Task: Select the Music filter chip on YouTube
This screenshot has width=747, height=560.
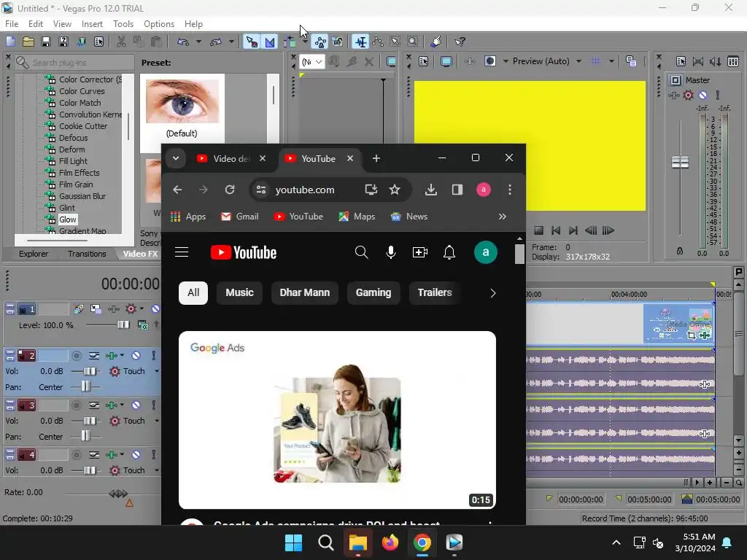Action: (239, 293)
